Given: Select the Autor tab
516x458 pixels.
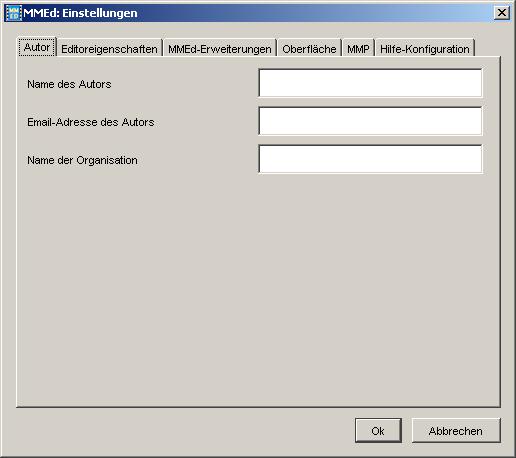Looking at the screenshot, I should pos(37,47).
